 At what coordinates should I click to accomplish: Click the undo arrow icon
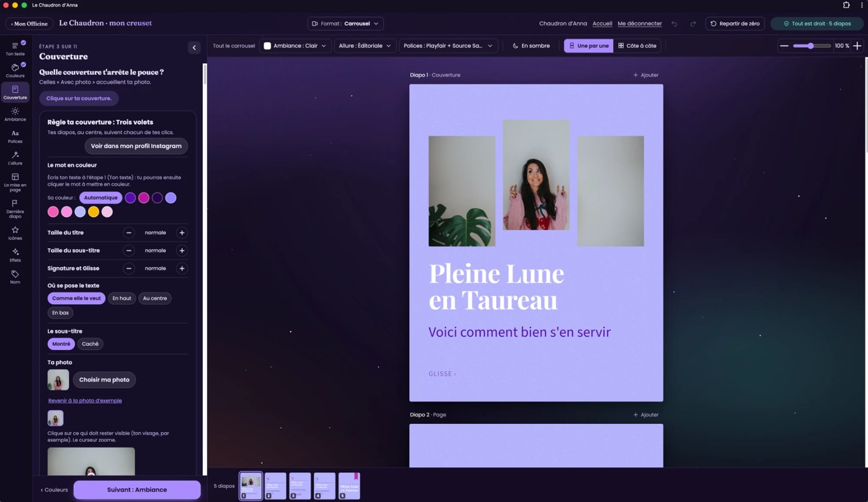675,24
